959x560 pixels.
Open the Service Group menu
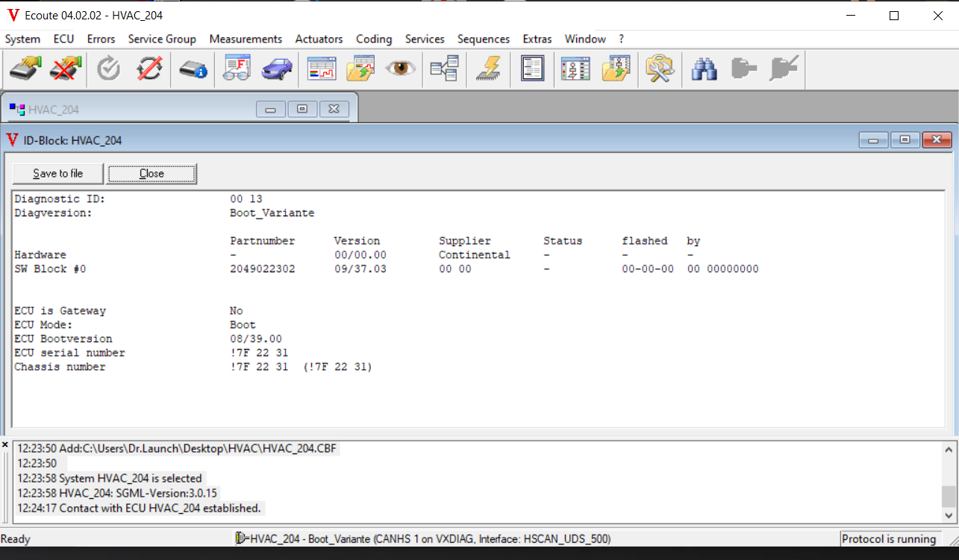tap(162, 39)
